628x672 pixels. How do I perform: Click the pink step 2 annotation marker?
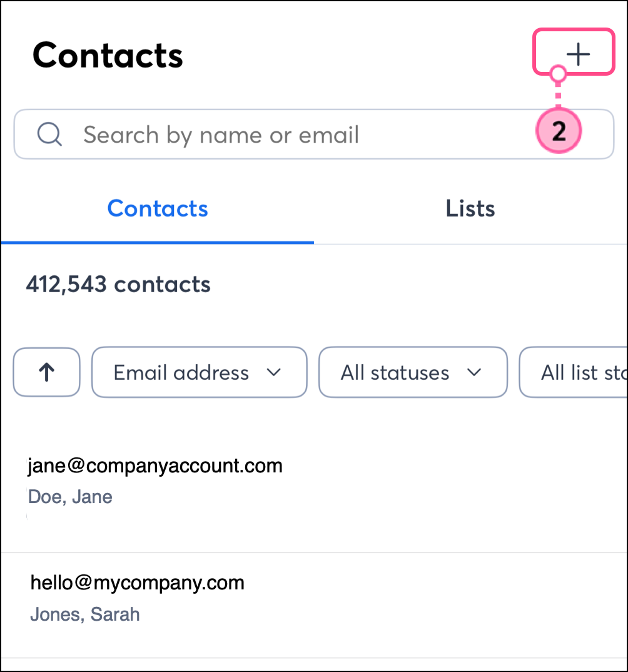tap(559, 131)
